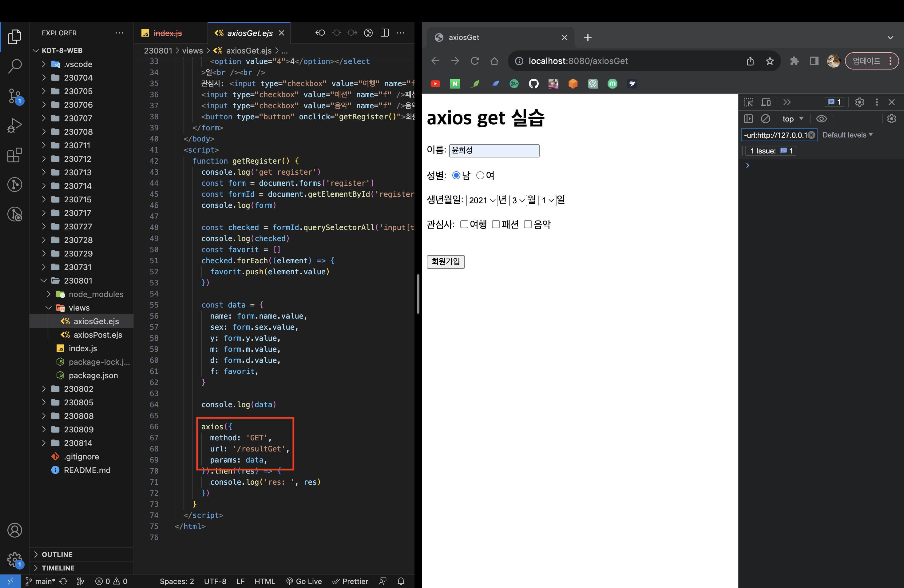
Task: Open the YouTube bookmark
Action: point(435,84)
